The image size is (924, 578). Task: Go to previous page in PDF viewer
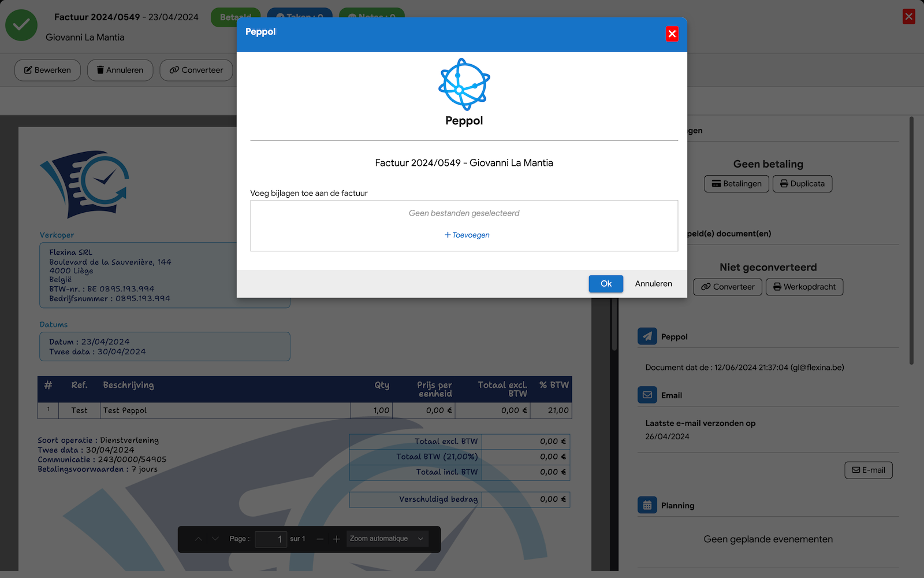199,539
